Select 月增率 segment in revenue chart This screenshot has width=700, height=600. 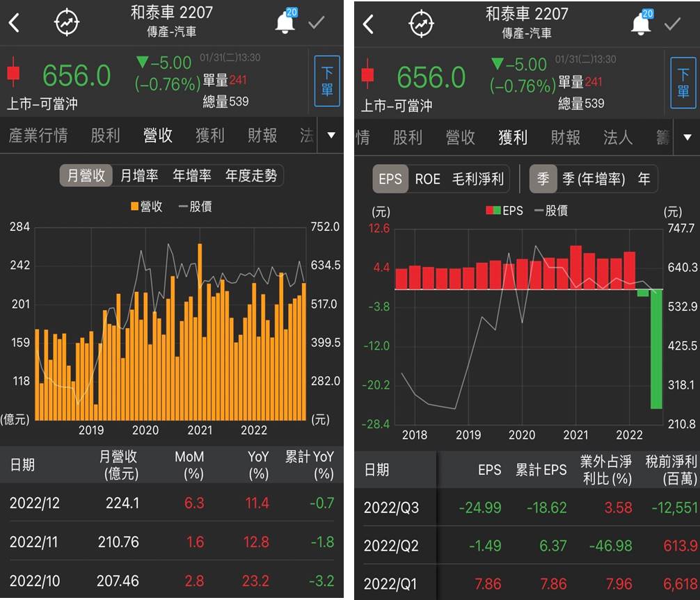(139, 175)
